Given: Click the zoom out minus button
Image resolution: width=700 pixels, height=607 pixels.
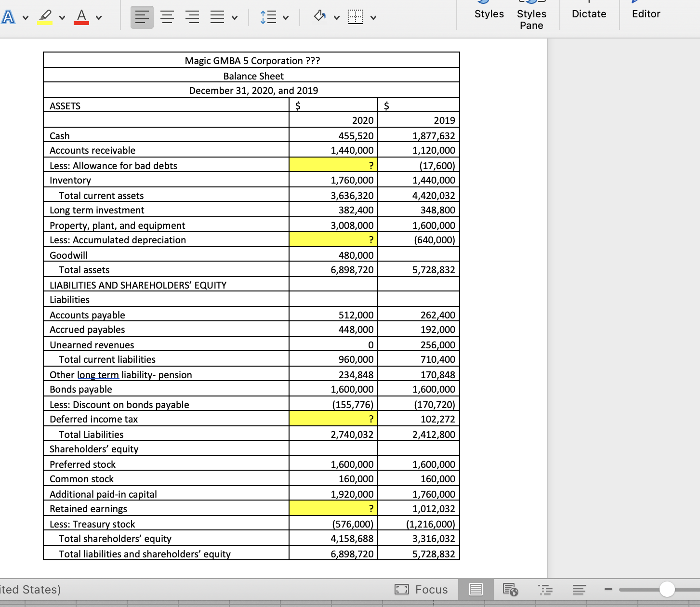Looking at the screenshot, I should [608, 589].
